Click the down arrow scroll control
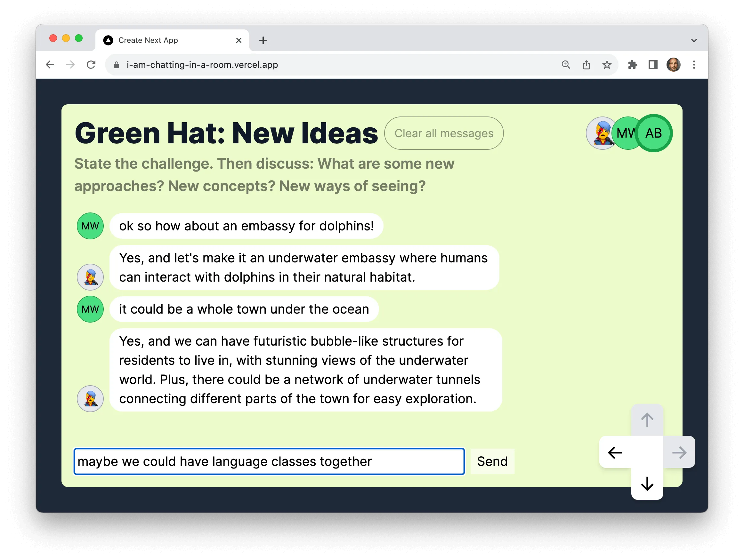The width and height of the screenshot is (744, 560). coord(647,484)
